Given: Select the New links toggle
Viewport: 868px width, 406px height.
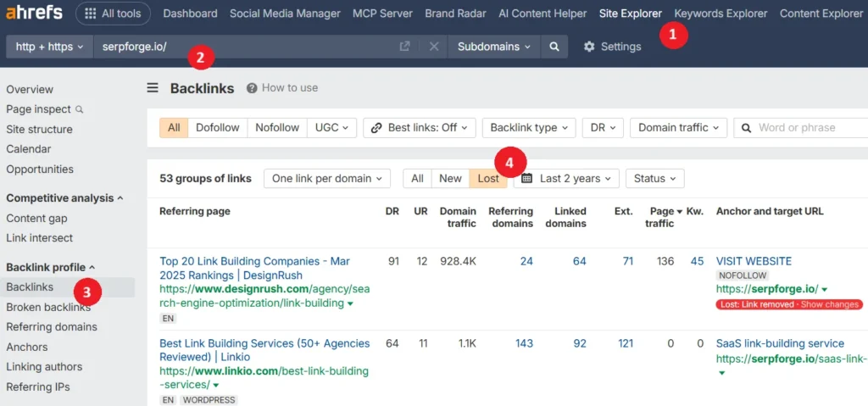Looking at the screenshot, I should coord(451,178).
